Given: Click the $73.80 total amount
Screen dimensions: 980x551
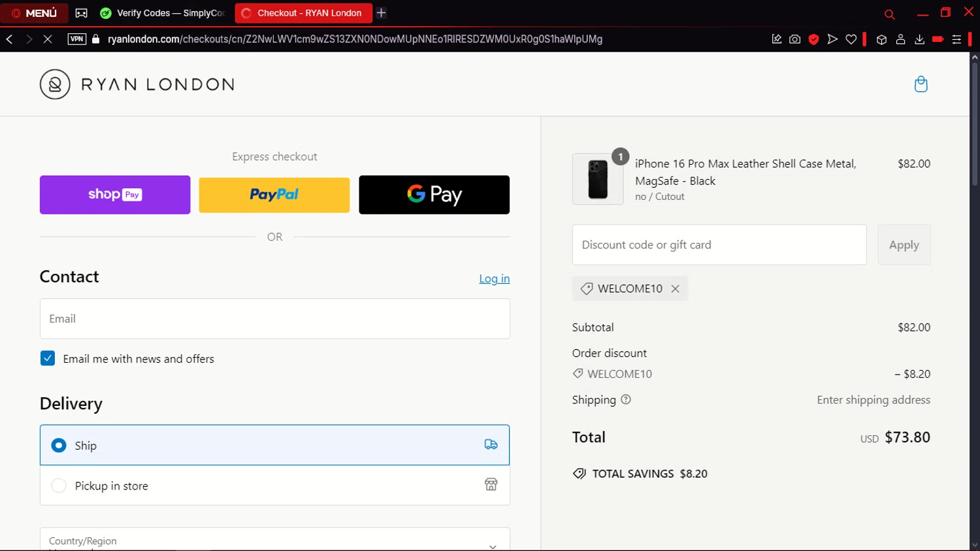Looking at the screenshot, I should (907, 437).
